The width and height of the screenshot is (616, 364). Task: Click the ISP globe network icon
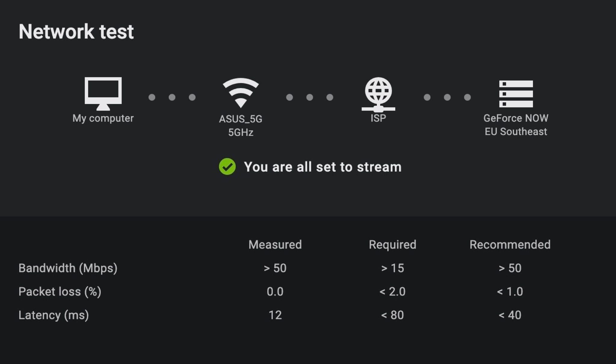(378, 94)
